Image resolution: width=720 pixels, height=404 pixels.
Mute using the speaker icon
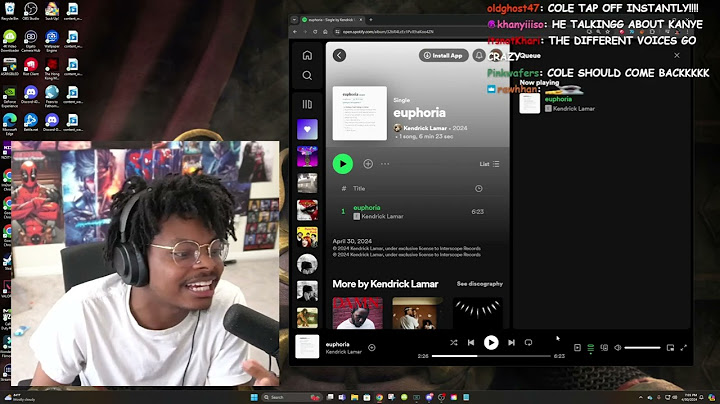click(x=618, y=348)
